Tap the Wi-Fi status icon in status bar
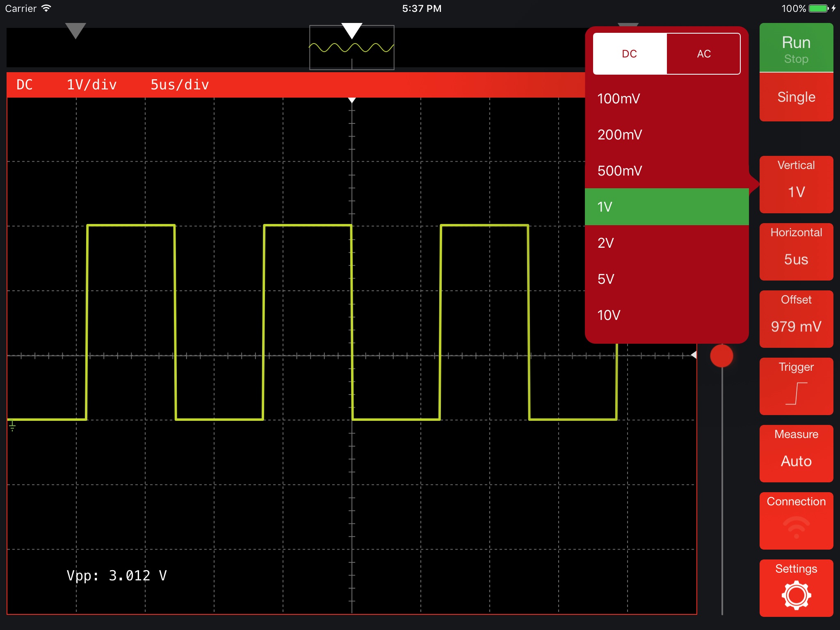Viewport: 840px width, 630px height. click(x=46, y=8)
